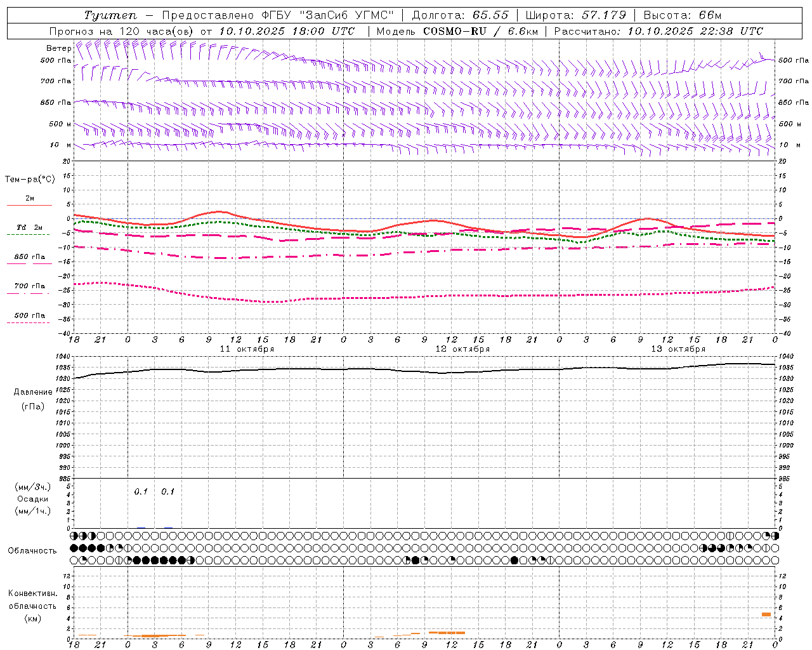This screenshot has width=812, height=650.
Task: Select forecast start time "10.10.2025 18:00 UTC"
Action: [x=287, y=31]
